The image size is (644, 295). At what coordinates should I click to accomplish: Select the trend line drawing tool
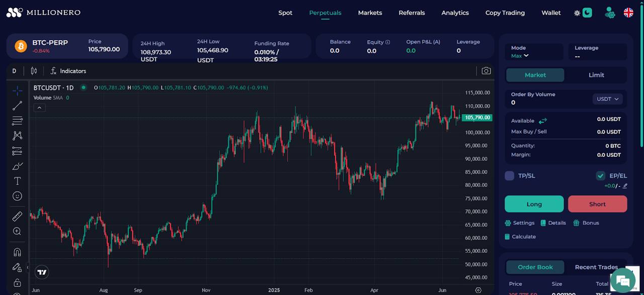[17, 106]
